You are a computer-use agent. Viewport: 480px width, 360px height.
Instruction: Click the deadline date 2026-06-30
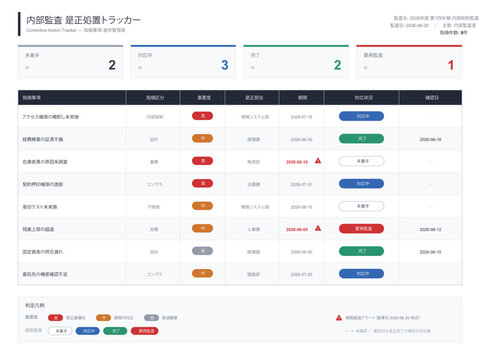301,139
